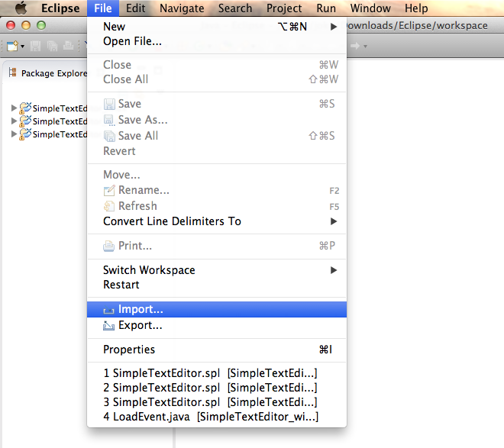Expand the third SimpleTextEd project
Screen dimensions: 504x448
pyautogui.click(x=14, y=134)
